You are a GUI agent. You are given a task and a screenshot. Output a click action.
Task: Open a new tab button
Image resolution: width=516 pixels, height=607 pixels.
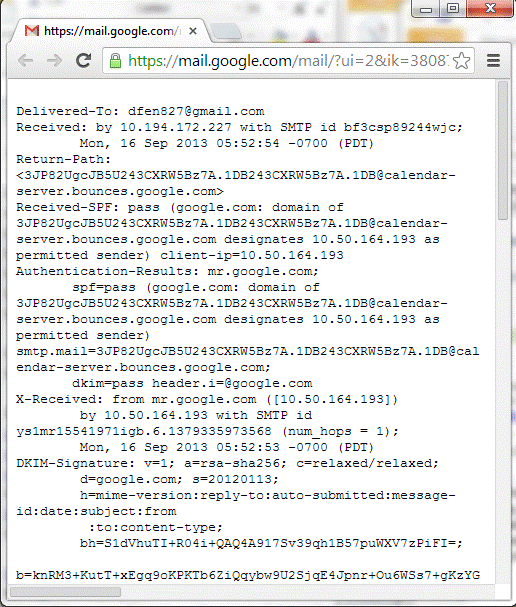(227, 31)
